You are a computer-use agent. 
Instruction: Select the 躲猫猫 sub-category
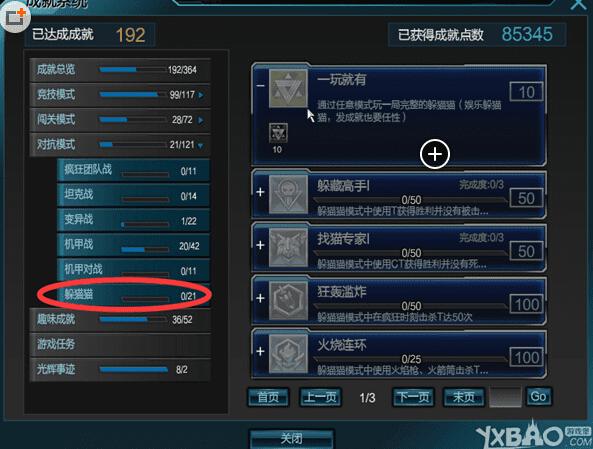pyautogui.click(x=133, y=294)
